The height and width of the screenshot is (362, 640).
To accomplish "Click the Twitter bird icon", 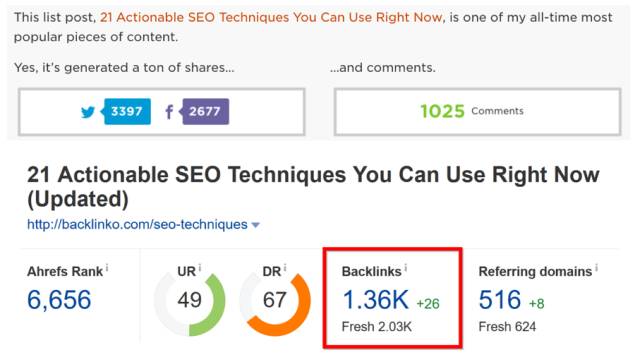I will tap(88, 111).
